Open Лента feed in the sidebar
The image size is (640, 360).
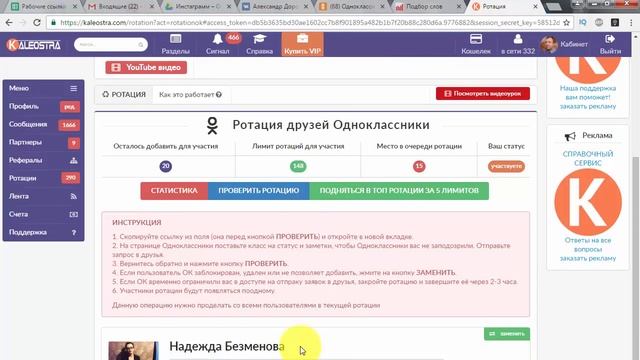[44, 196]
